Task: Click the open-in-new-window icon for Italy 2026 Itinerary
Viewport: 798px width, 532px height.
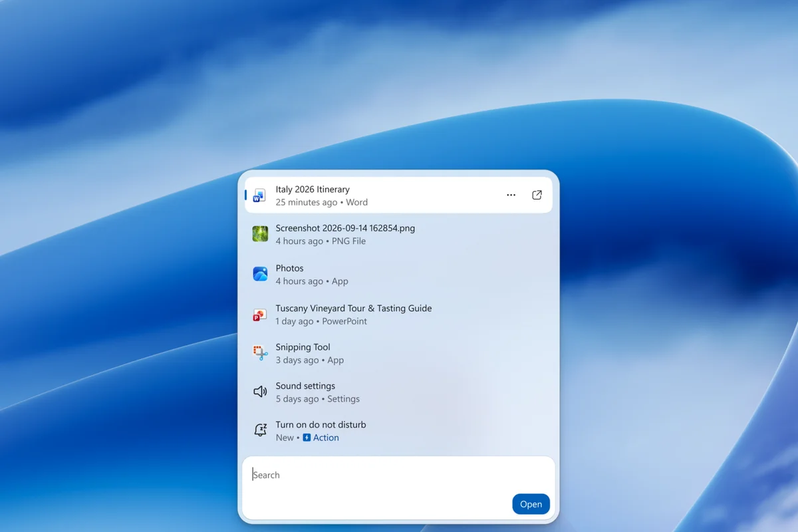Action: click(537, 196)
